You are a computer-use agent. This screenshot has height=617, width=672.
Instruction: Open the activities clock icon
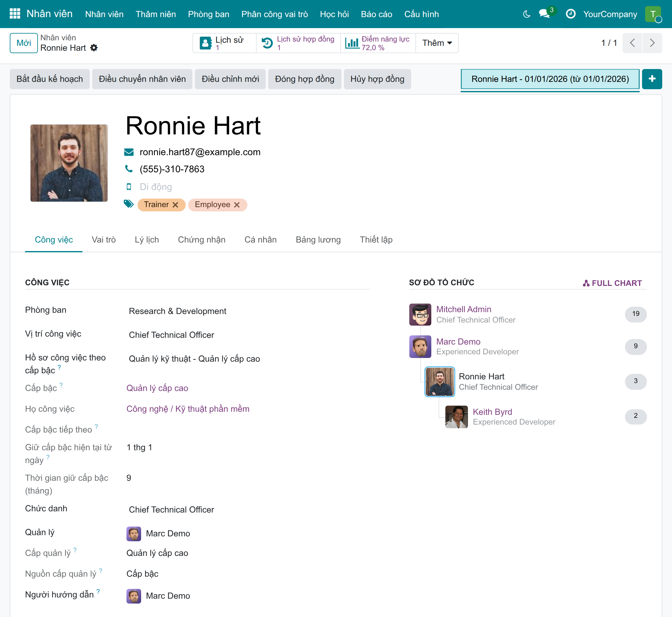point(571,14)
